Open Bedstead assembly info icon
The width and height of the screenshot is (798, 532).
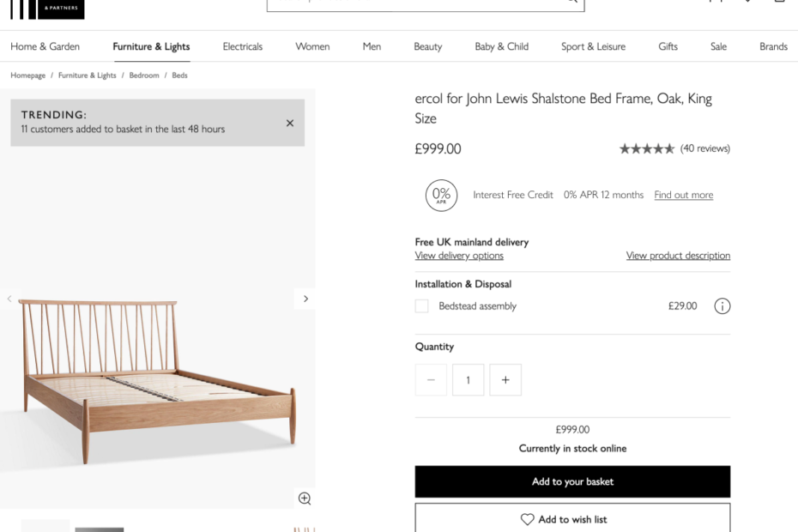(x=722, y=306)
